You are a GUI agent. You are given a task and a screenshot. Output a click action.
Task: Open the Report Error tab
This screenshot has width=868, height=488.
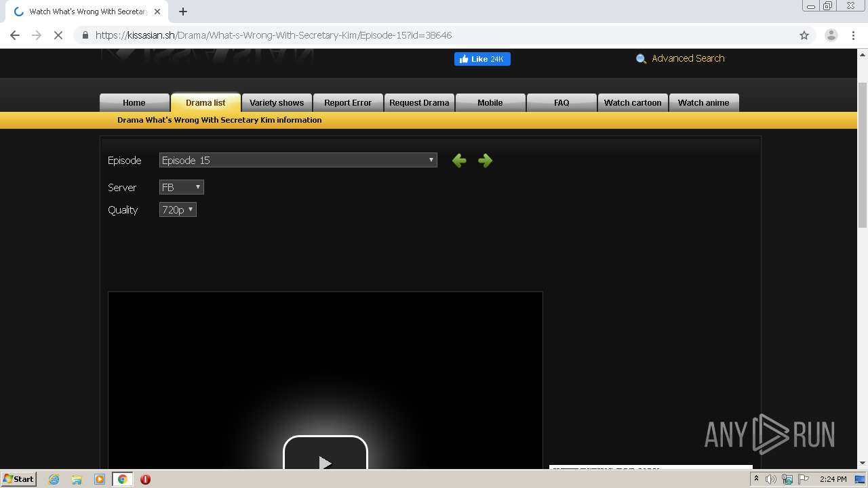[x=348, y=102]
